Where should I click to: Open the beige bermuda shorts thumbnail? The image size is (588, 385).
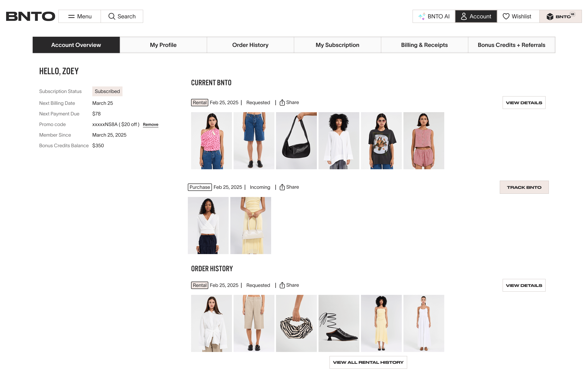click(254, 323)
